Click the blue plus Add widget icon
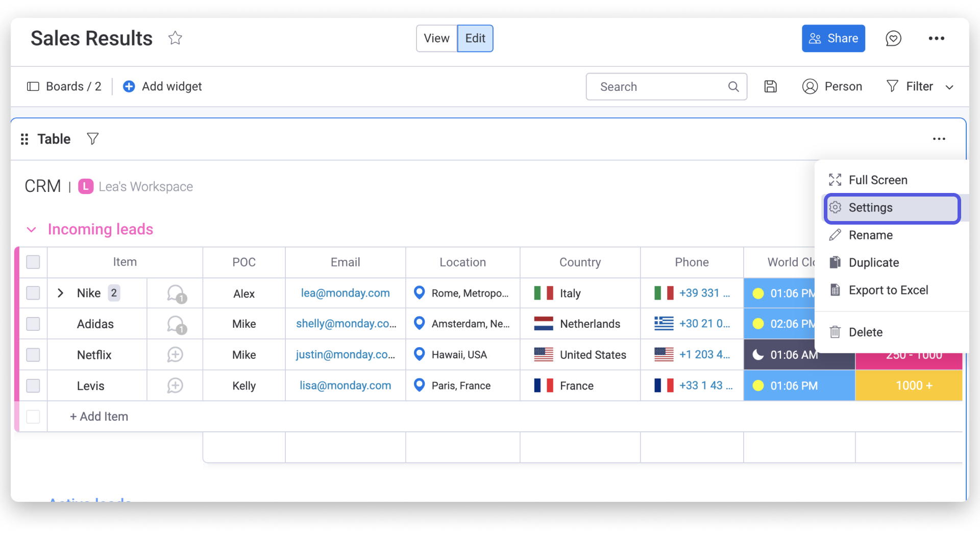 (129, 87)
